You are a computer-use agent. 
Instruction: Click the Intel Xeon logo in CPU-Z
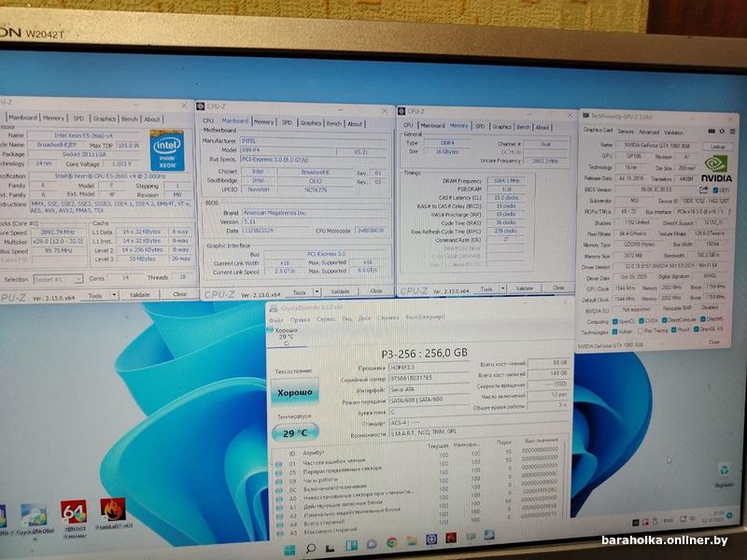tap(167, 150)
